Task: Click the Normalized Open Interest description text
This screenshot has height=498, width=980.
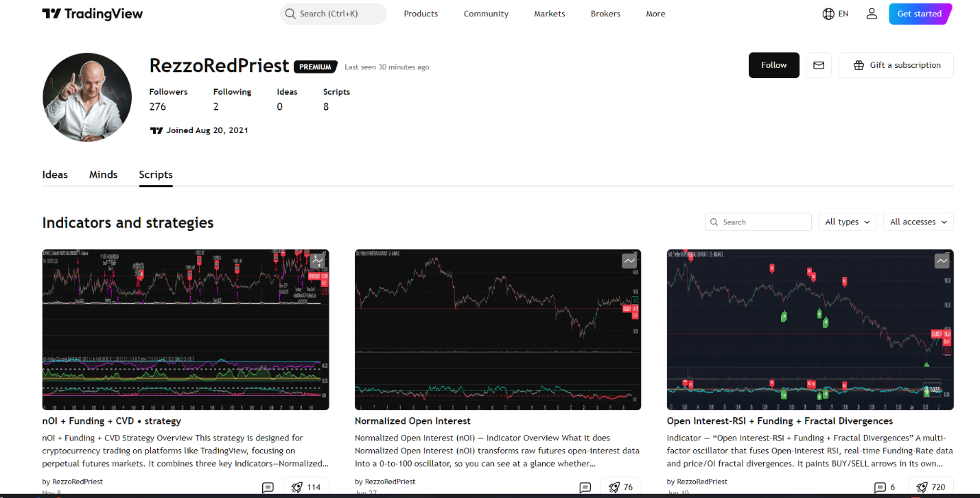Action: pos(498,451)
